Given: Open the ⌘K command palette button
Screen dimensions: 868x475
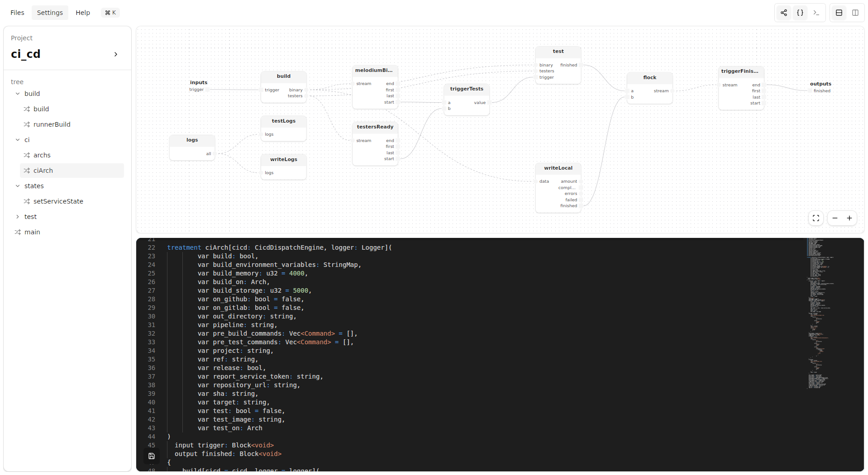Looking at the screenshot, I should pyautogui.click(x=110, y=13).
